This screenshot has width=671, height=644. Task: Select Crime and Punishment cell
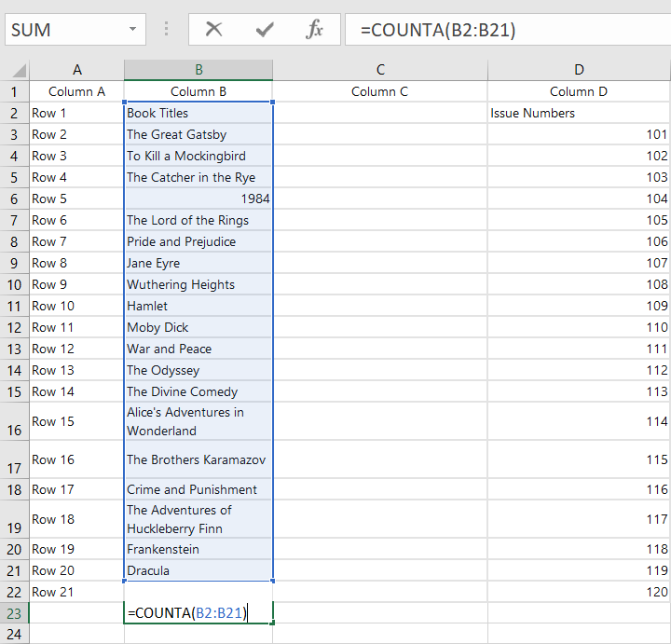(199, 489)
